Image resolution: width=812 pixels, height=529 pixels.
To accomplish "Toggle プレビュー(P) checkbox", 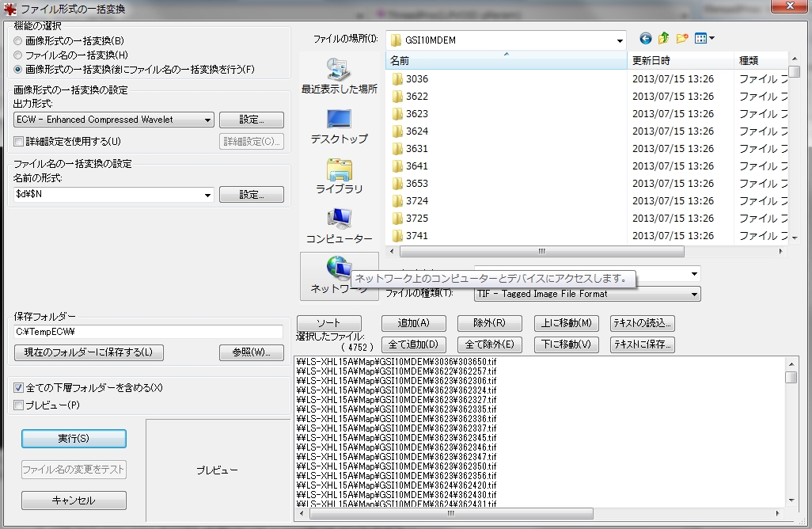I will point(18,405).
